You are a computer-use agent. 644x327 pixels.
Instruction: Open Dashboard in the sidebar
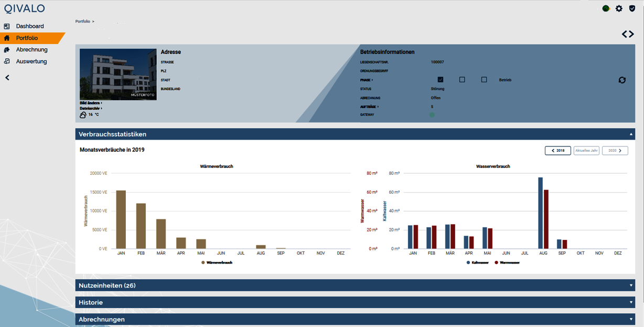pos(29,26)
